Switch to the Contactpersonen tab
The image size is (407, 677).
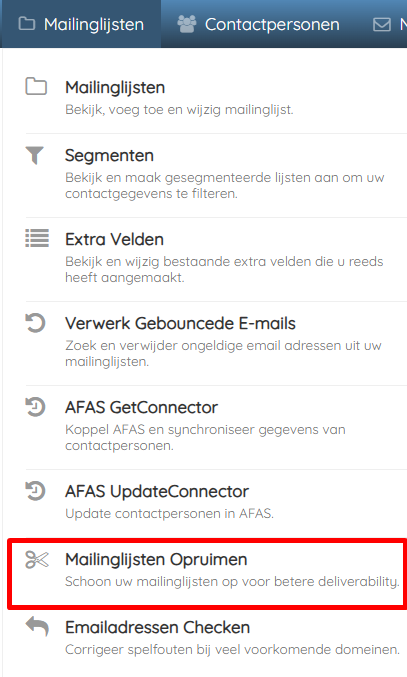point(258,24)
